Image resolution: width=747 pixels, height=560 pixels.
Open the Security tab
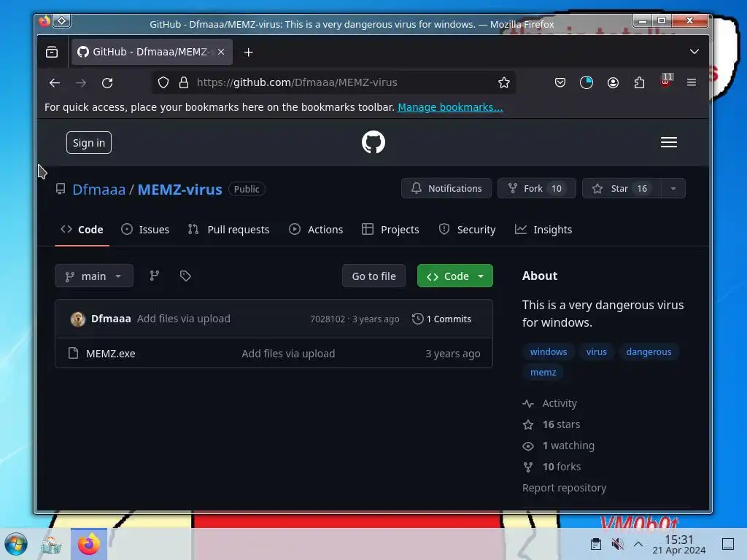point(467,230)
